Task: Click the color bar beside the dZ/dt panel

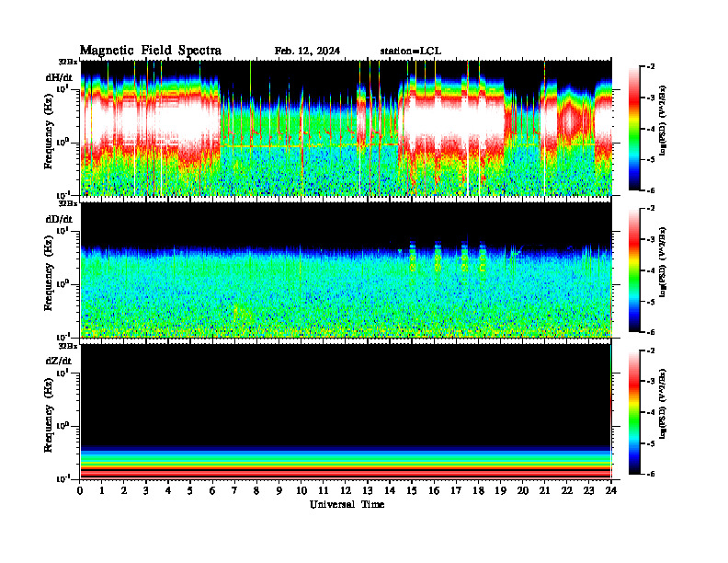Action: [634, 412]
